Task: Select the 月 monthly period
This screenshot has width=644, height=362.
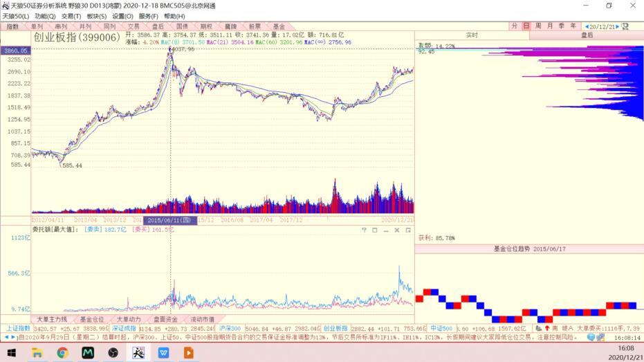Action: coord(549,26)
